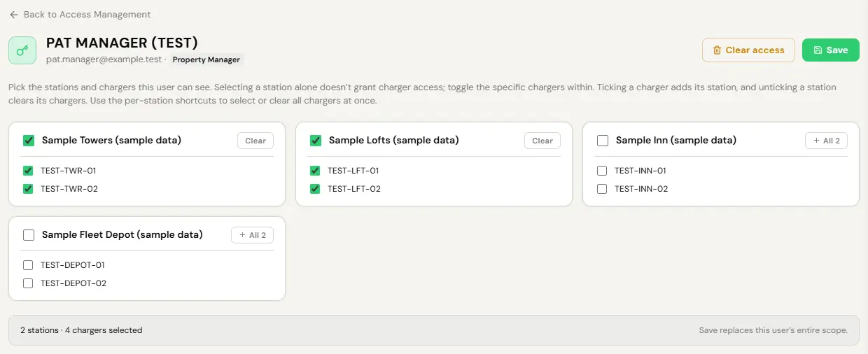Uncheck the TEST-LFT-02 charger
This screenshot has height=354, width=868.
pyautogui.click(x=315, y=189)
